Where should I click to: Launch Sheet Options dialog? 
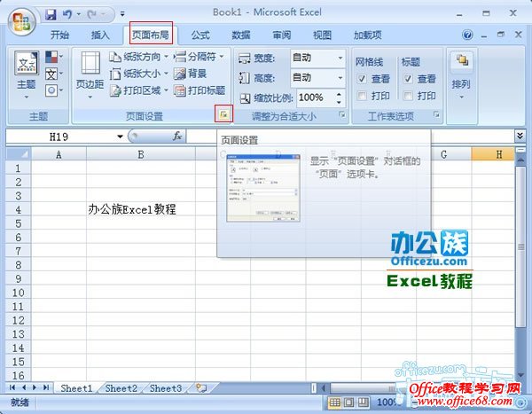point(436,115)
